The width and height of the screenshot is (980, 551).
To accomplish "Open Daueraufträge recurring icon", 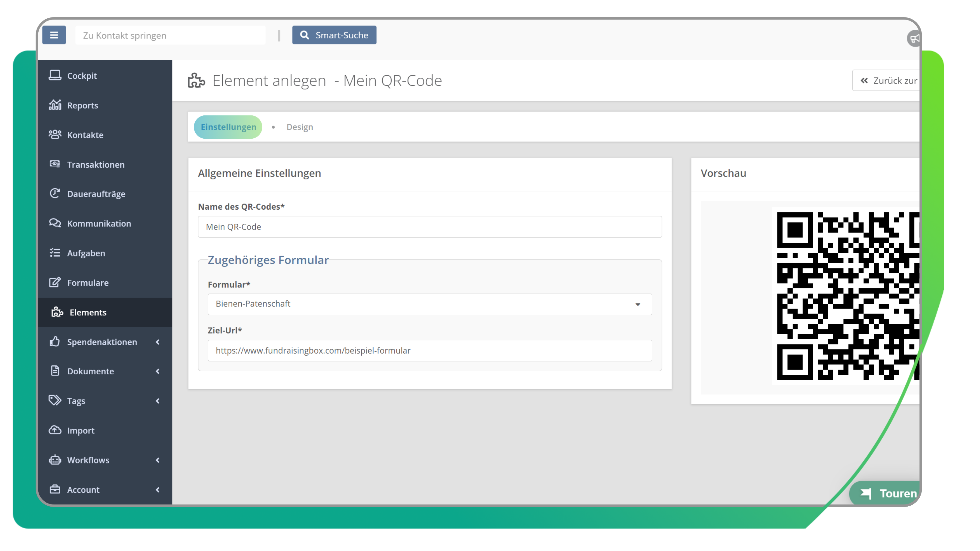I will (x=55, y=193).
